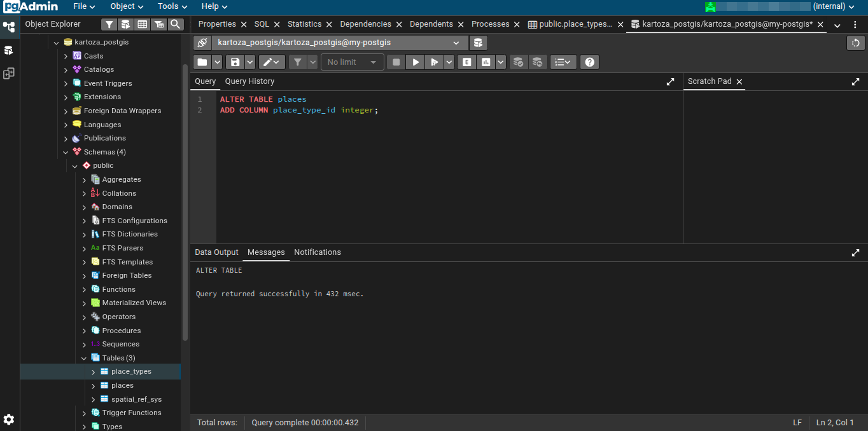Viewport: 868px width, 431px height.
Task: Open the query tool Help icon
Action: 589,62
